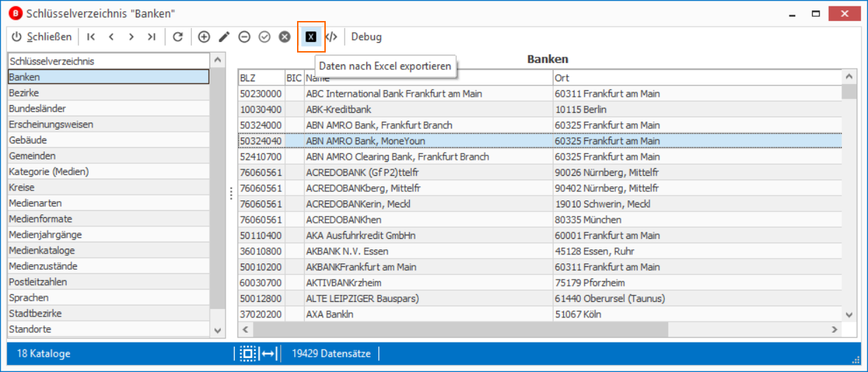Export data to Excel icon
The height and width of the screenshot is (372, 868).
coord(311,36)
